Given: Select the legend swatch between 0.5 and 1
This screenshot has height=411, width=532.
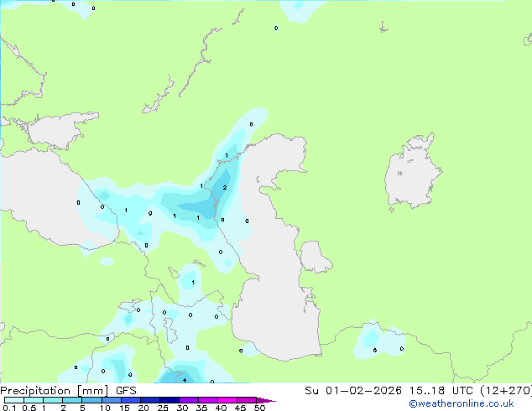Looking at the screenshot, I should 34,400.
